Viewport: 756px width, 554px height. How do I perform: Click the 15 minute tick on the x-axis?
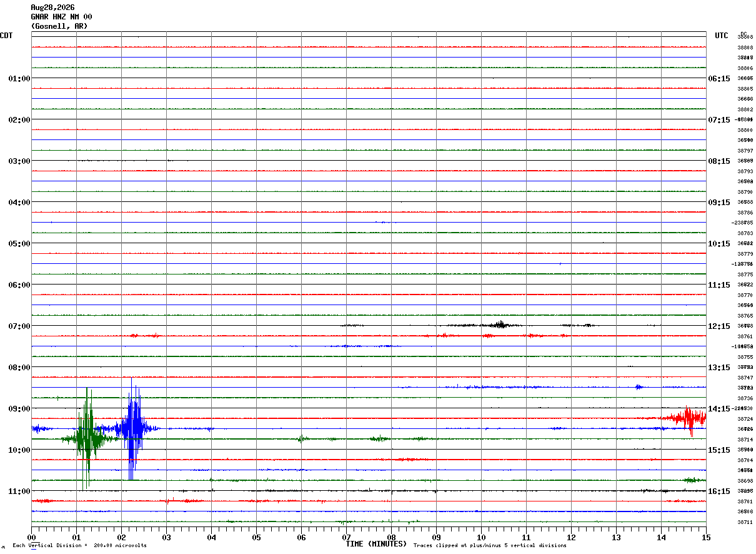(x=706, y=537)
